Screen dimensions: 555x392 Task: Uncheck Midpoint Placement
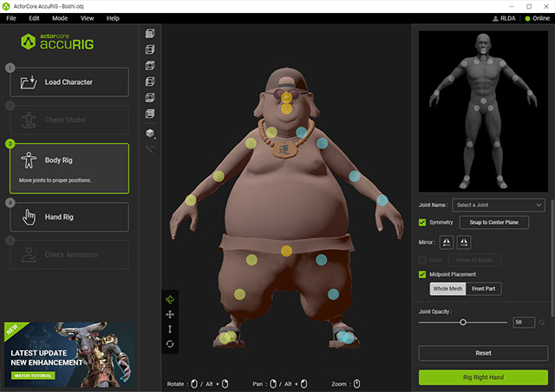422,274
